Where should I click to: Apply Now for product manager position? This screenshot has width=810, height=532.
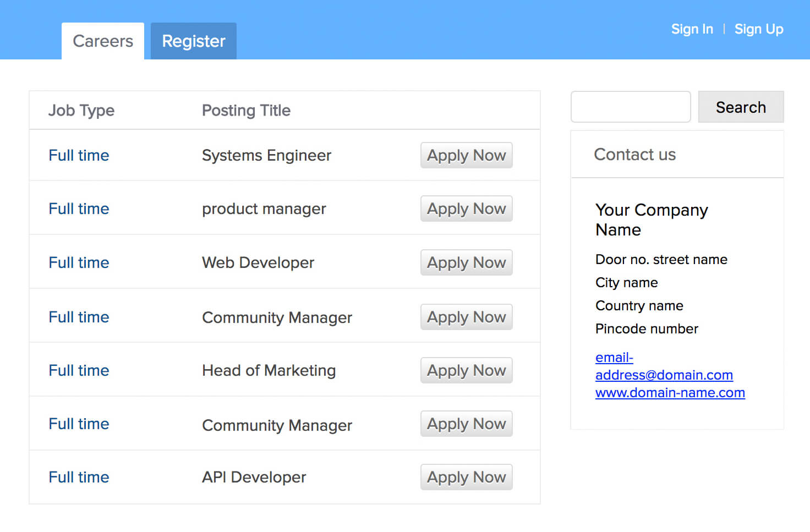pos(466,209)
